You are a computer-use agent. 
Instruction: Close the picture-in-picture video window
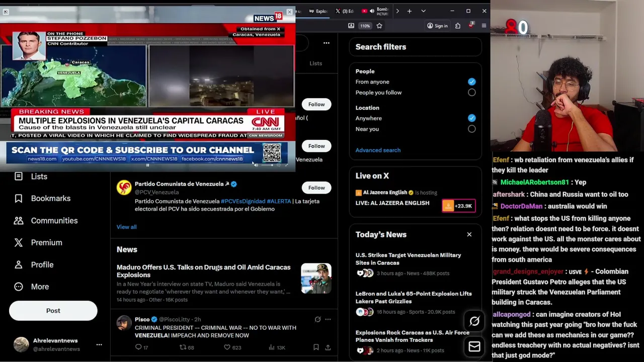point(289,12)
